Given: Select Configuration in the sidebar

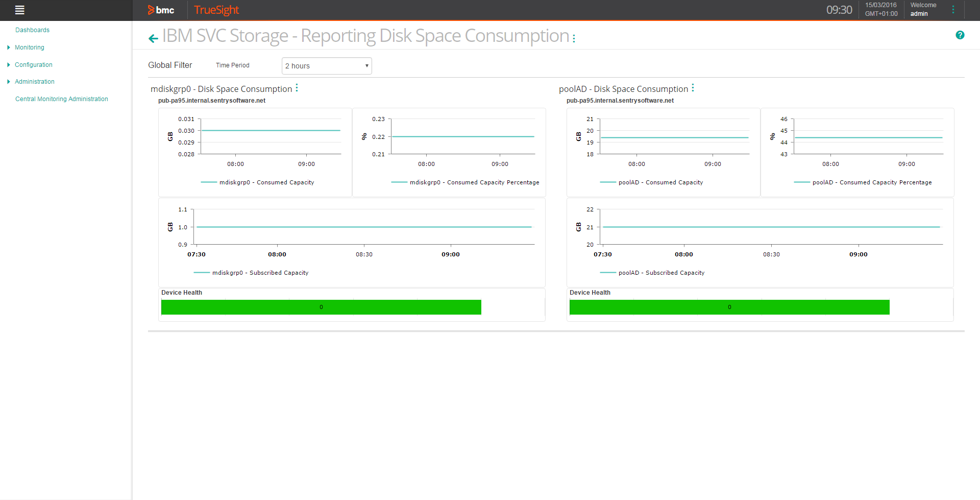Looking at the screenshot, I should click(34, 65).
